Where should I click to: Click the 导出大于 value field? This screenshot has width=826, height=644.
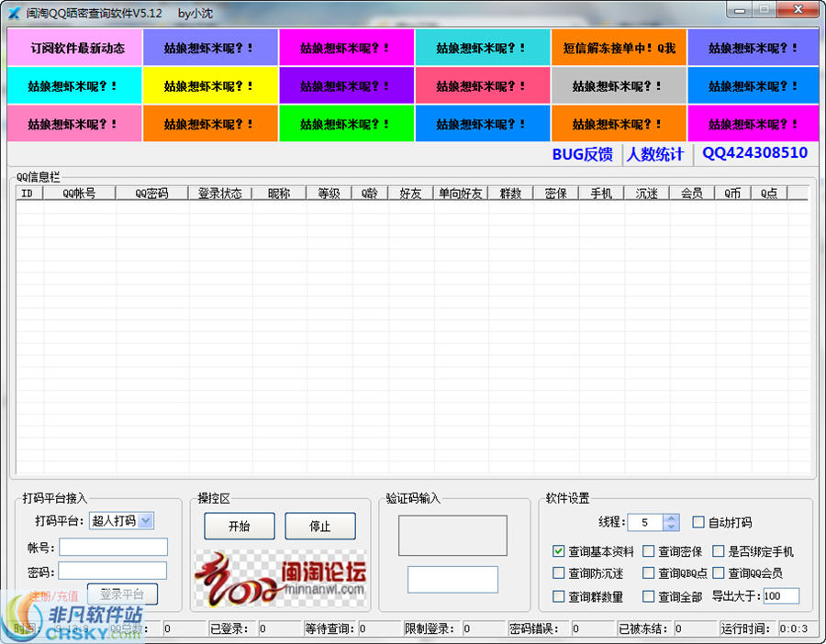[781, 596]
